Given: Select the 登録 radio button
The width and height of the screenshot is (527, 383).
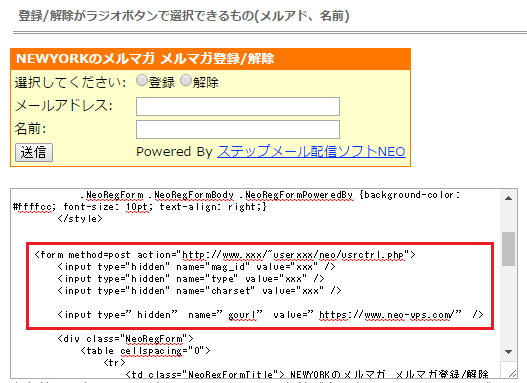Looking at the screenshot, I should (x=141, y=81).
